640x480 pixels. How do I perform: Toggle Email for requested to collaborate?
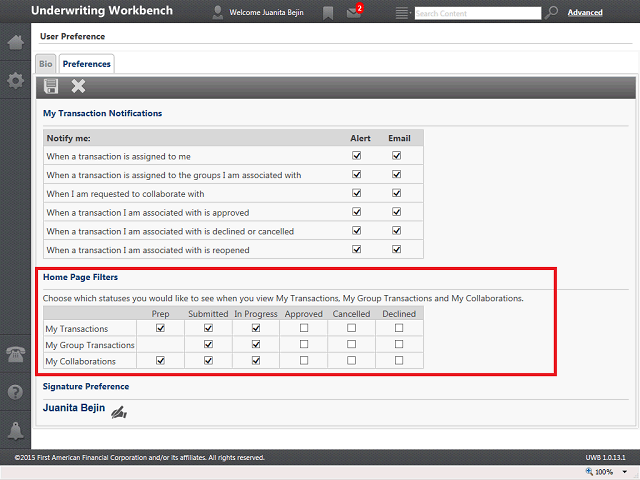click(396, 193)
